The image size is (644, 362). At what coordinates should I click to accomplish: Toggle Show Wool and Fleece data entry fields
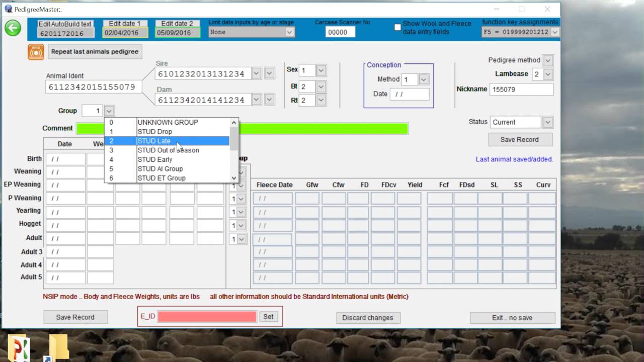point(397,27)
